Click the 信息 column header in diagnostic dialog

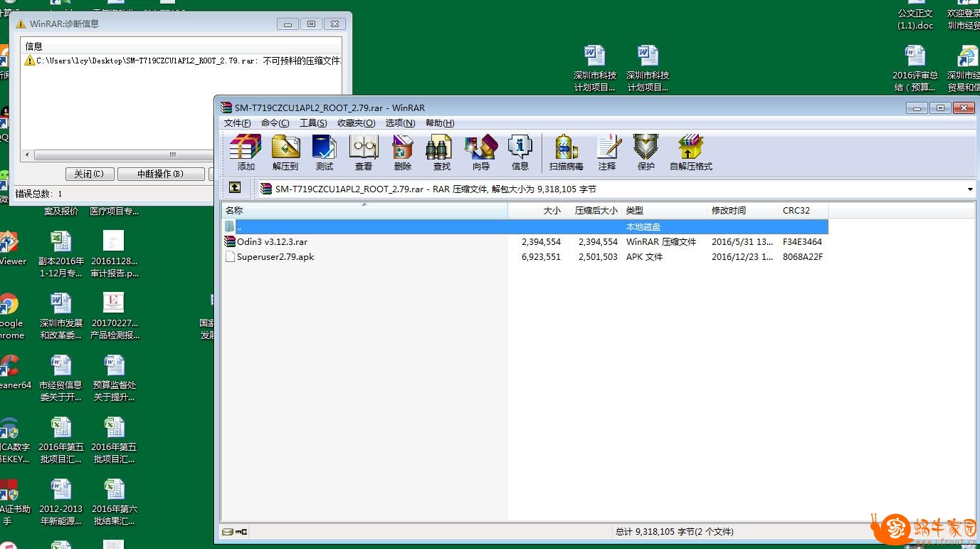pyautogui.click(x=34, y=46)
